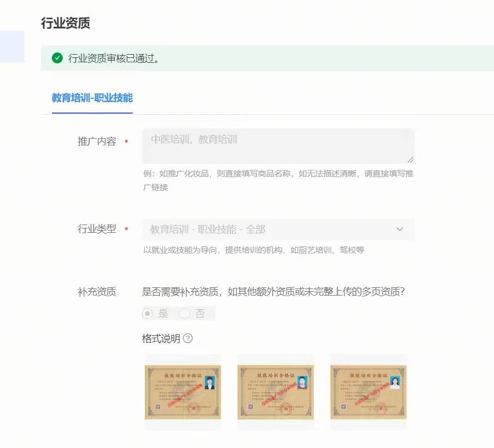Expand the 行业类型 dropdown arrow

400,229
